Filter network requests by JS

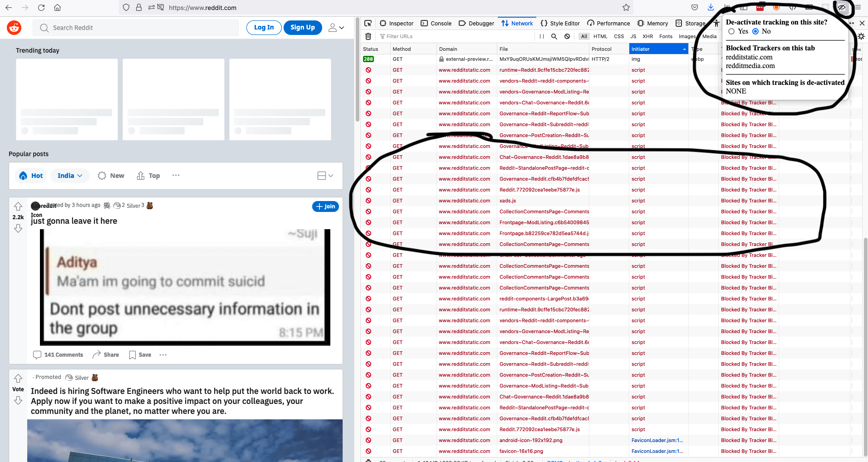click(x=633, y=36)
